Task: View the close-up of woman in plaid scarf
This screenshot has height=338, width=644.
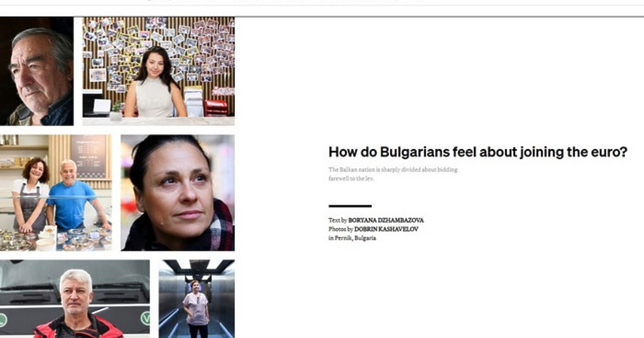Action: (177, 193)
